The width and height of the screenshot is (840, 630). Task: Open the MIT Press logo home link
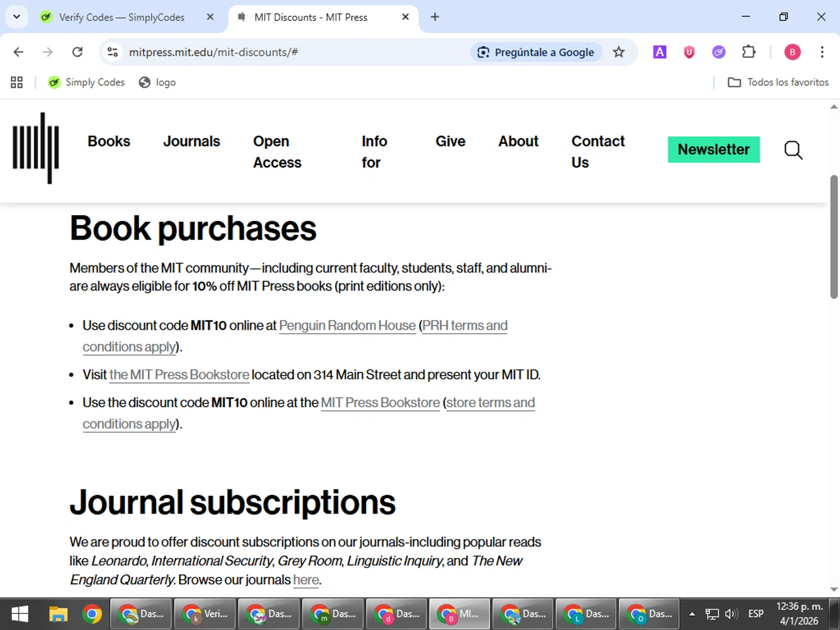pos(36,148)
